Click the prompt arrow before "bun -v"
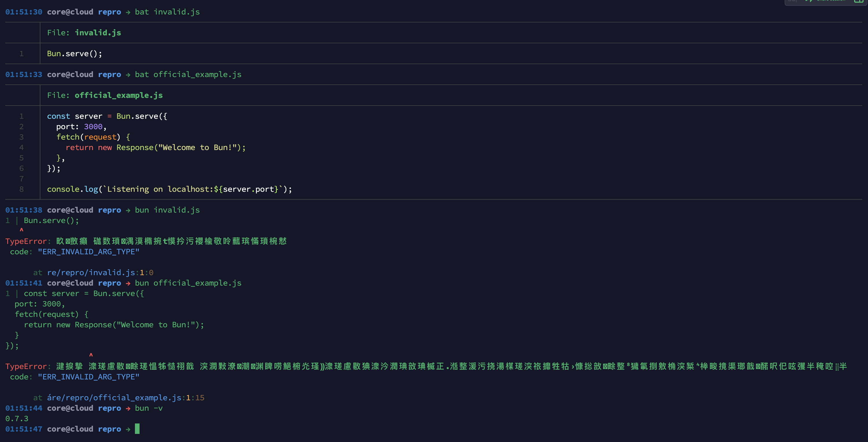The width and height of the screenshot is (868, 442). click(x=128, y=408)
